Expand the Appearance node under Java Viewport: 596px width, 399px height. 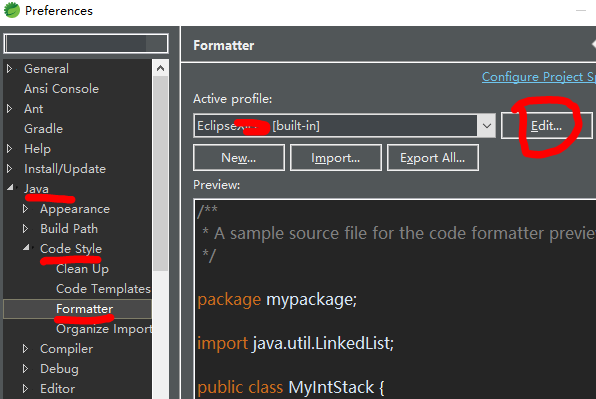tap(25, 209)
